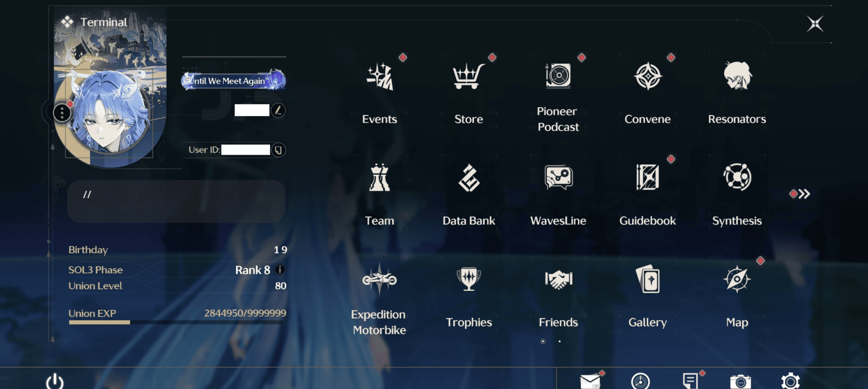Open the Trophies cup icon

[x=469, y=279]
